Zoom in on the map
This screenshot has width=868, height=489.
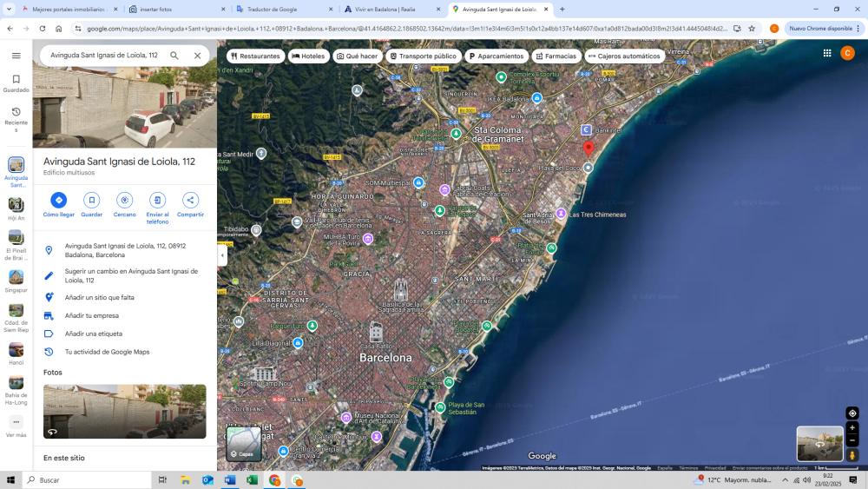pos(852,428)
